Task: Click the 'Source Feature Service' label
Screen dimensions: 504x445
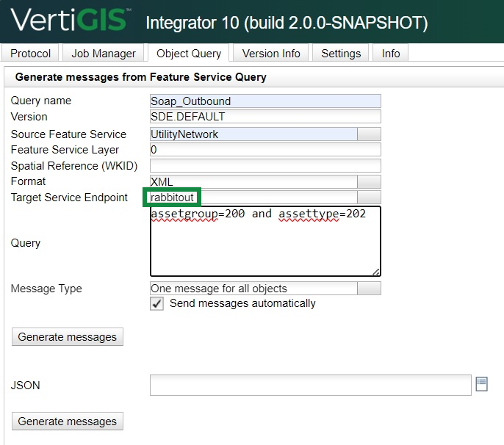Action: (68, 134)
